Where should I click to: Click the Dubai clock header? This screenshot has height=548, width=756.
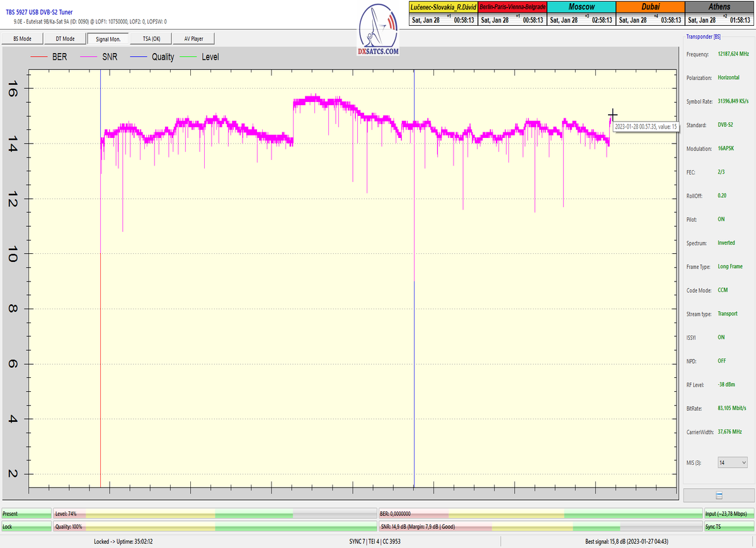650,6
